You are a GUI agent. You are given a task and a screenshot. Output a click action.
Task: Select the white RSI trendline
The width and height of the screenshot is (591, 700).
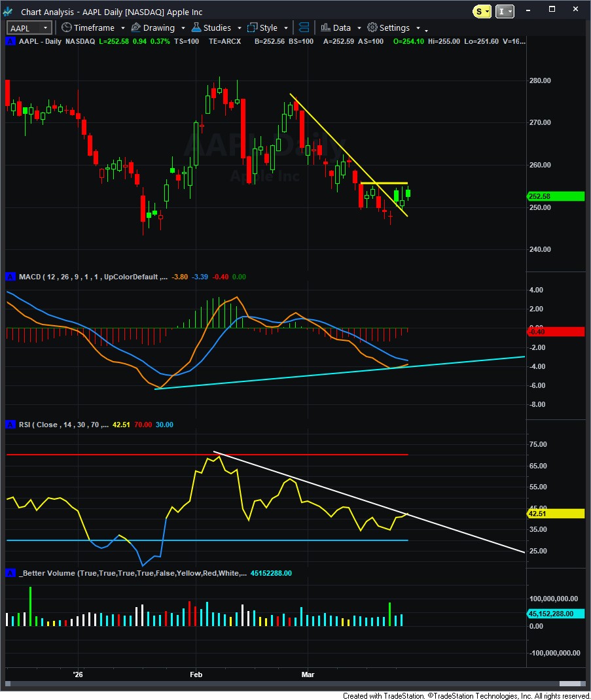point(369,502)
